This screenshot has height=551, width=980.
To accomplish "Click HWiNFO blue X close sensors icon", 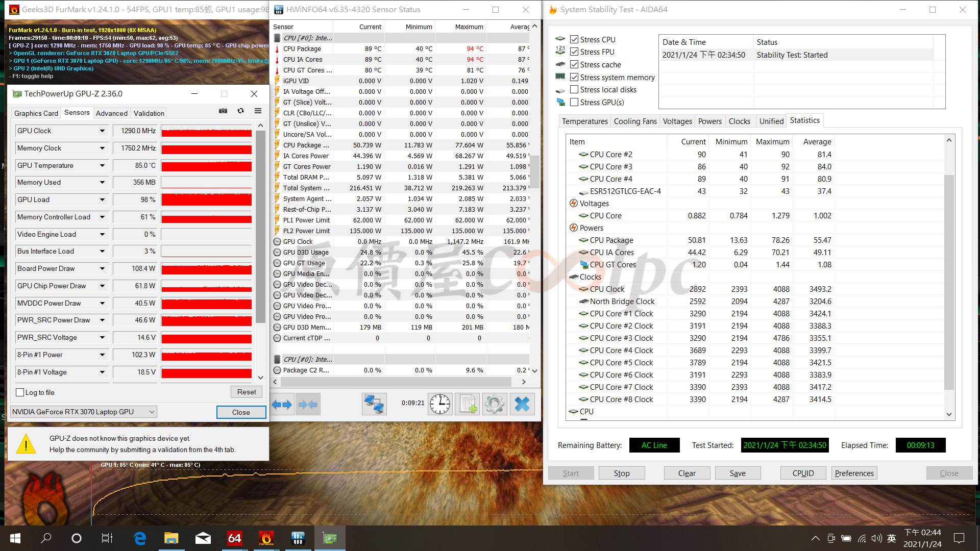I will 522,405.
